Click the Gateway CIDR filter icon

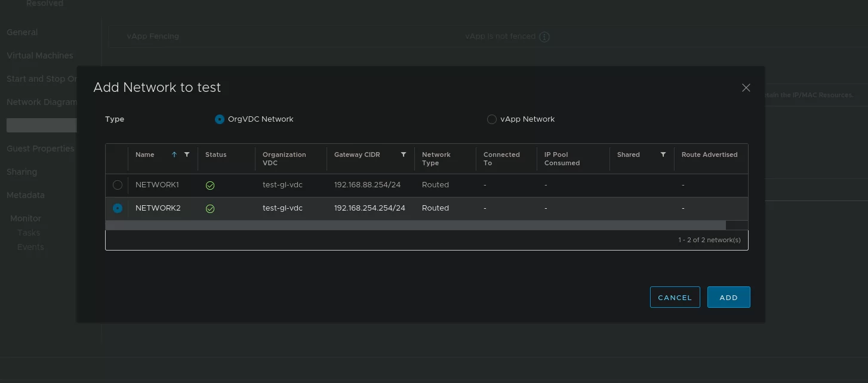pos(404,155)
